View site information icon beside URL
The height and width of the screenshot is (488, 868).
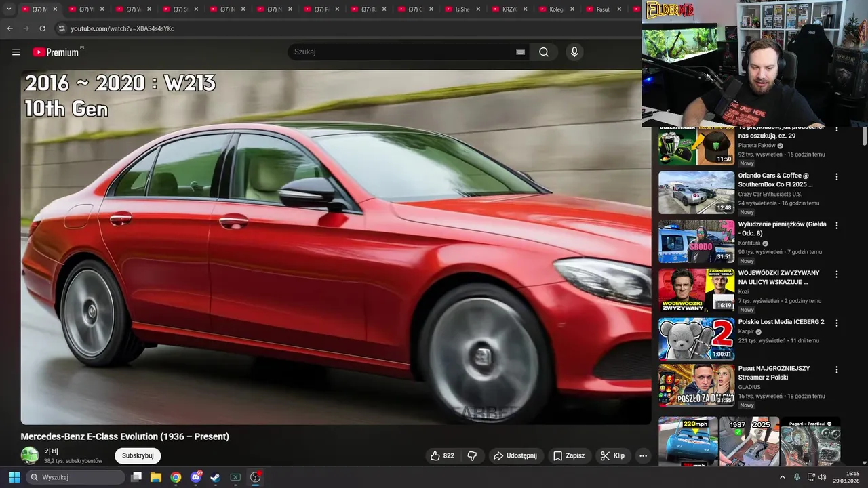(62, 28)
